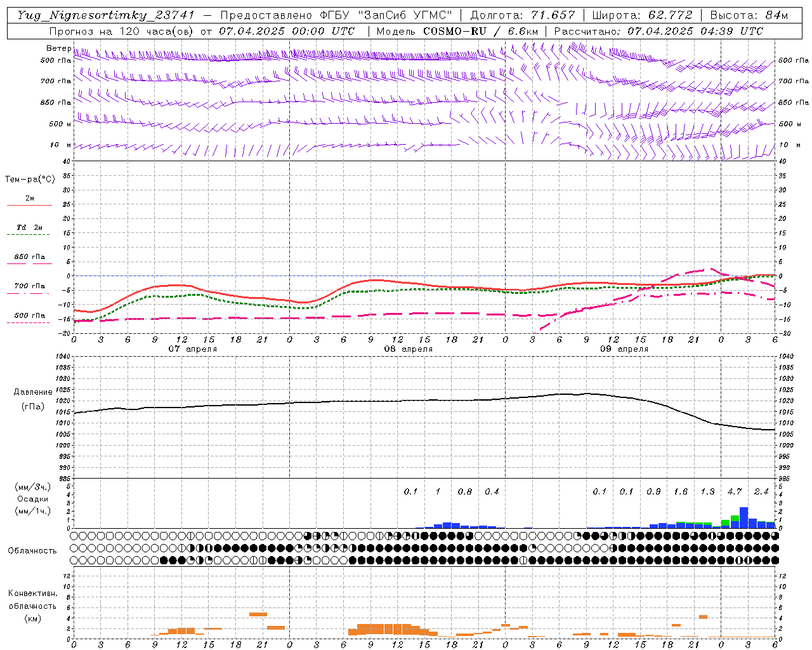Click the 09 апреля date label
This screenshot has height=650, width=812.
pyautogui.click(x=624, y=348)
